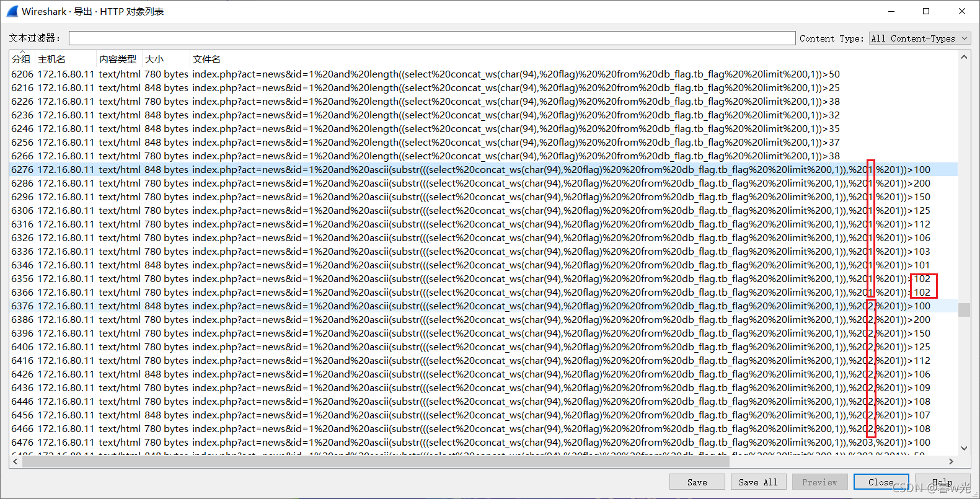
Task: Select packet row 6326
Action: click(x=483, y=237)
